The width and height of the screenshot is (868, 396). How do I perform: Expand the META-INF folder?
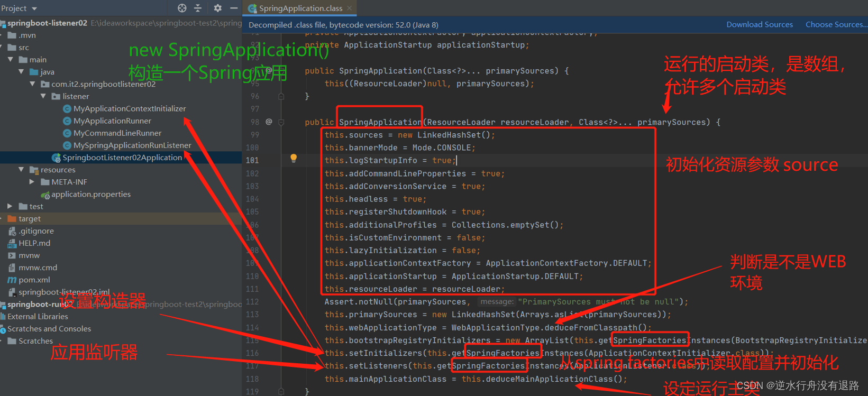click(x=32, y=182)
